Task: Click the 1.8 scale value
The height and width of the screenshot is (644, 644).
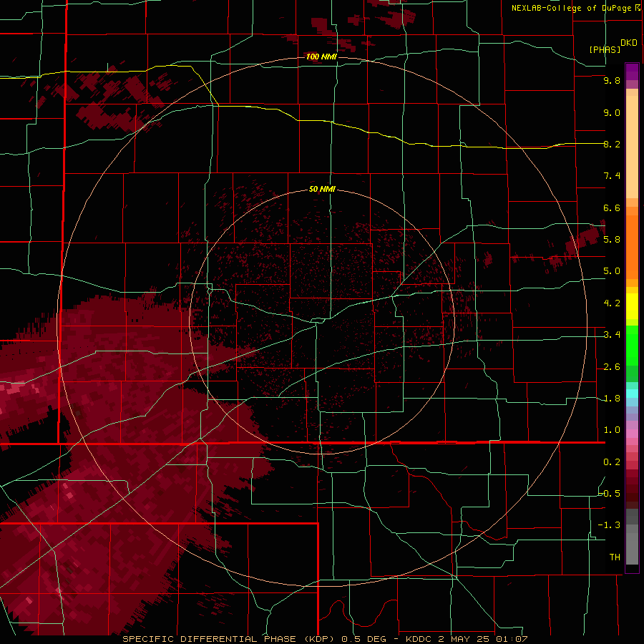Action: pyautogui.click(x=612, y=399)
